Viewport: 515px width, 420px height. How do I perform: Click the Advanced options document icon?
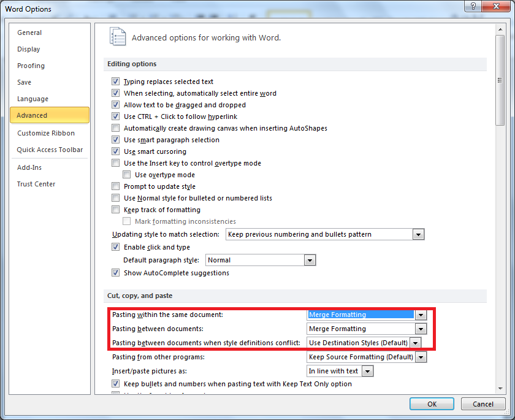coord(118,36)
